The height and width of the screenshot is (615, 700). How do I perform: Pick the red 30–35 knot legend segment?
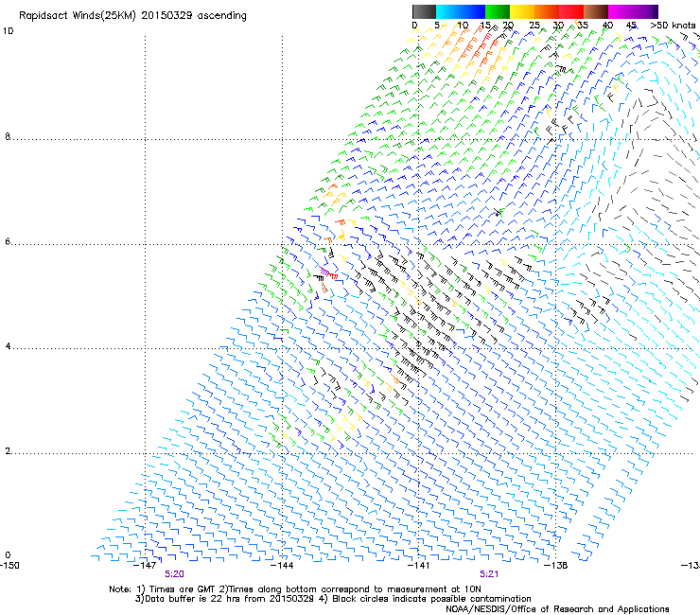tap(571, 11)
